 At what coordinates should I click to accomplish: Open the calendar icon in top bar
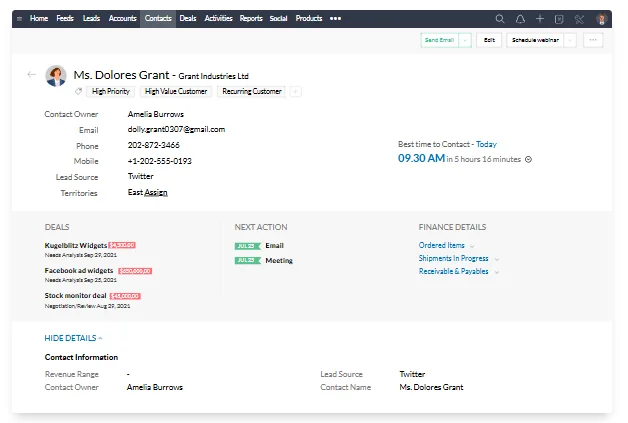tap(559, 19)
